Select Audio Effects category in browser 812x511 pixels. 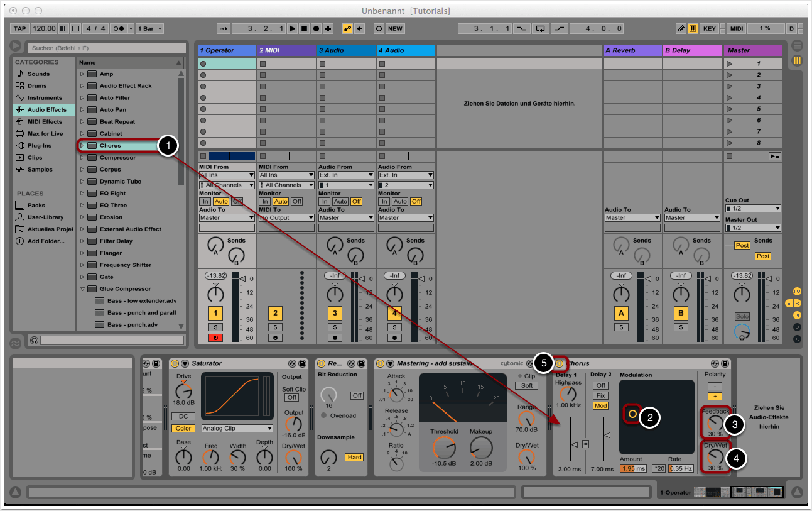click(46, 109)
